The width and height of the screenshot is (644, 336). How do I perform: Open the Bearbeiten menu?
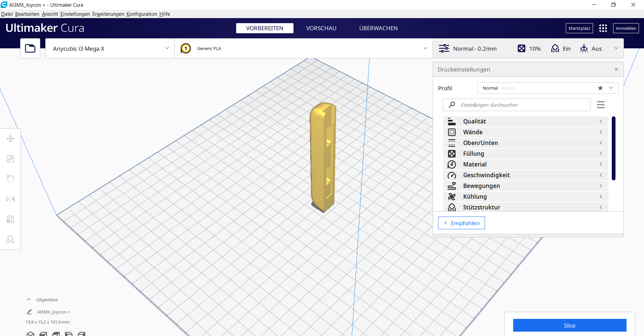[27, 14]
